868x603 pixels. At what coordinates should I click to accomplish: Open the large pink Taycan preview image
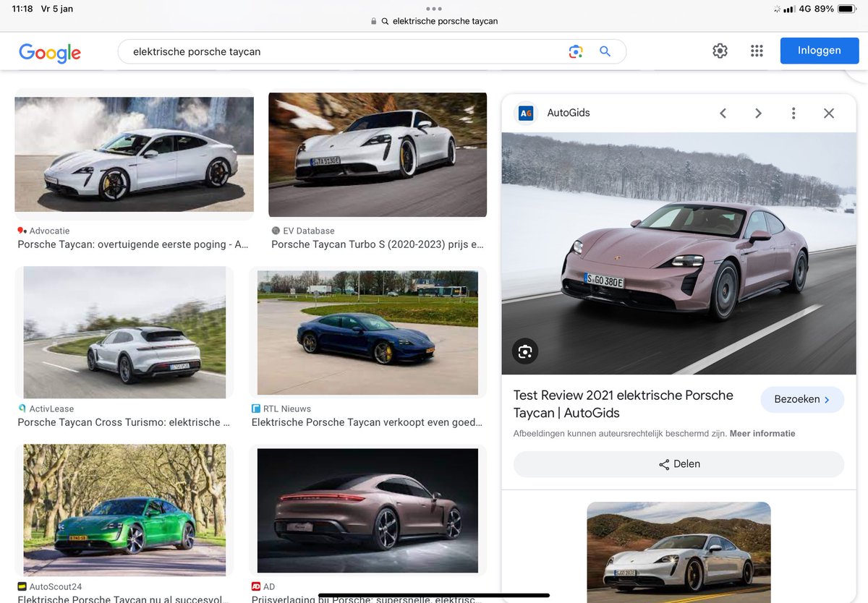tap(678, 253)
